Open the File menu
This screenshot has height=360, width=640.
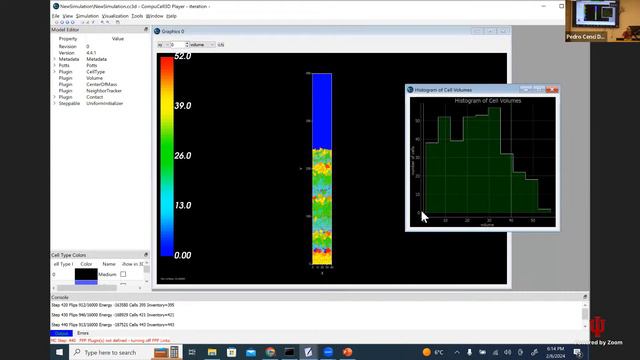pos(56,16)
